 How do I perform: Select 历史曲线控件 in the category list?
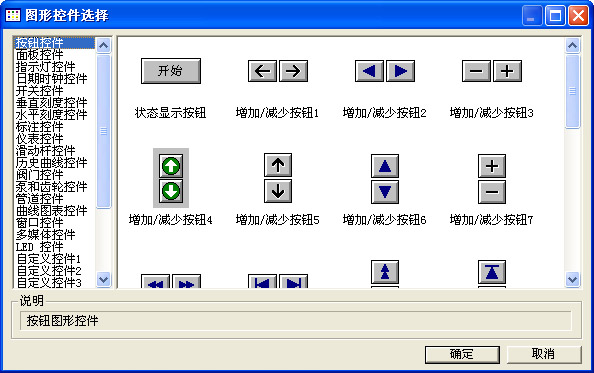coord(55,162)
